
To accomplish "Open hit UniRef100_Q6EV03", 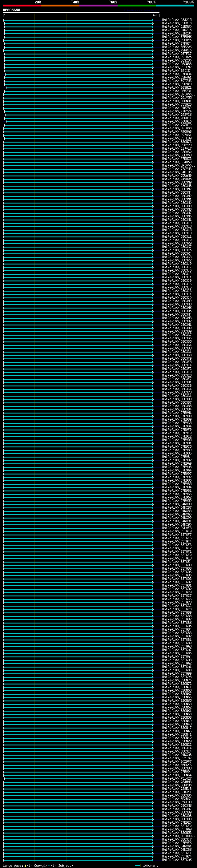I will click(x=177, y=155).
